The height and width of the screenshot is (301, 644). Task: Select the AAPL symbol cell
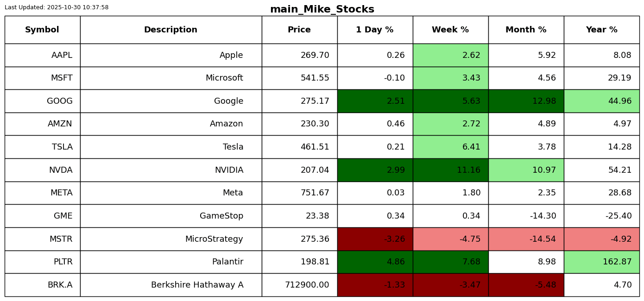pyautogui.click(x=42, y=55)
